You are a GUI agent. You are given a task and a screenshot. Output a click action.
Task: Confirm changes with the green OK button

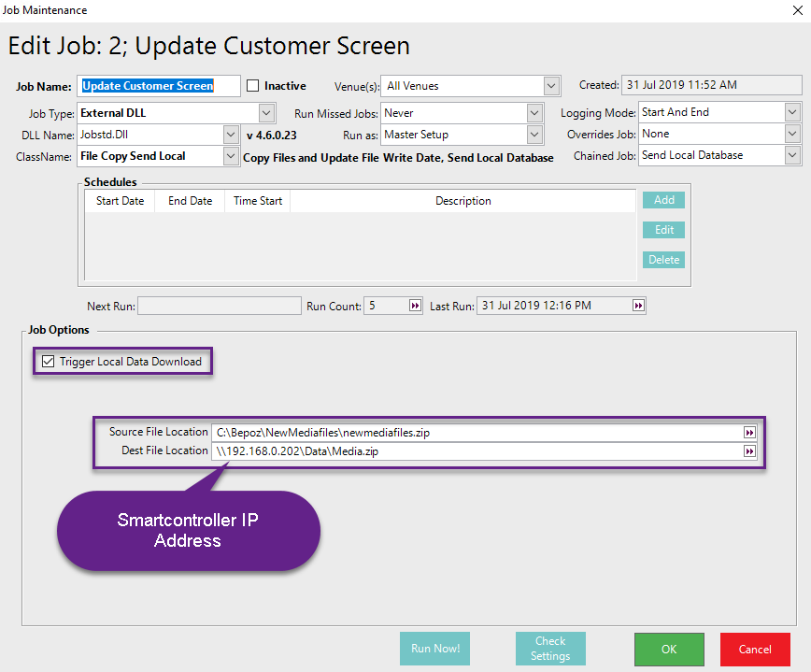[x=669, y=649]
